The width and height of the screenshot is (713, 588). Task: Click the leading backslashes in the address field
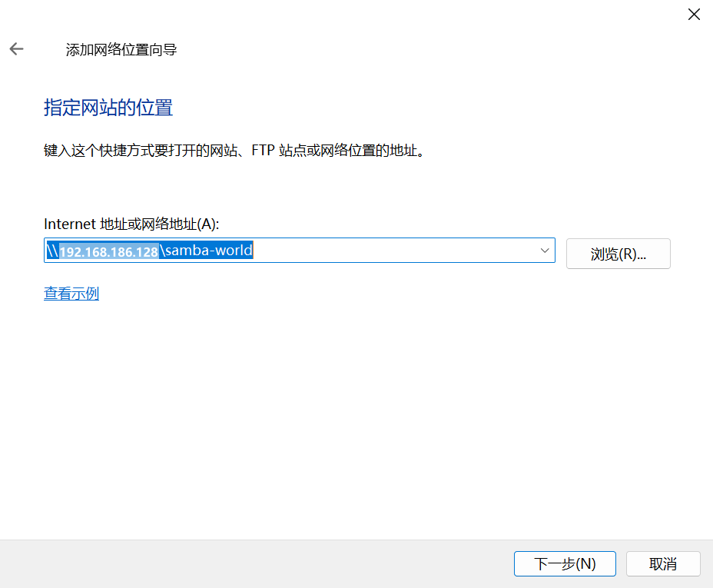(x=51, y=251)
